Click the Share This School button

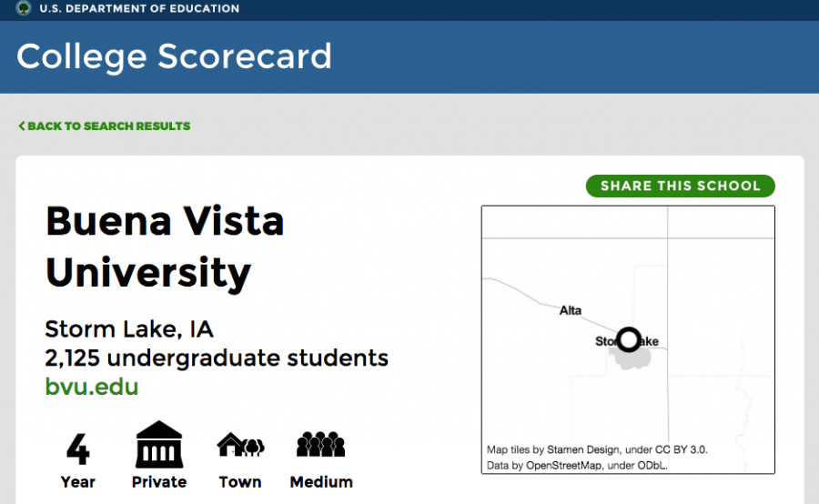(680, 186)
